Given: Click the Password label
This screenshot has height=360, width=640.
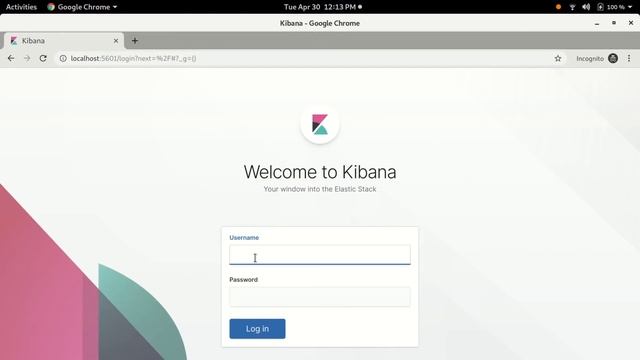Looking at the screenshot, I should pos(243,280).
